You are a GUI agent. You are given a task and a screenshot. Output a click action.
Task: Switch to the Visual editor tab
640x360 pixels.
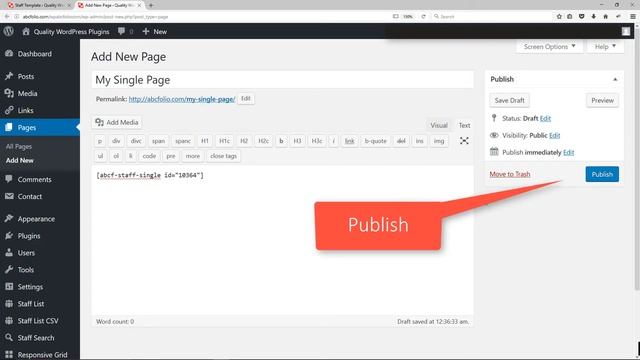[439, 125]
